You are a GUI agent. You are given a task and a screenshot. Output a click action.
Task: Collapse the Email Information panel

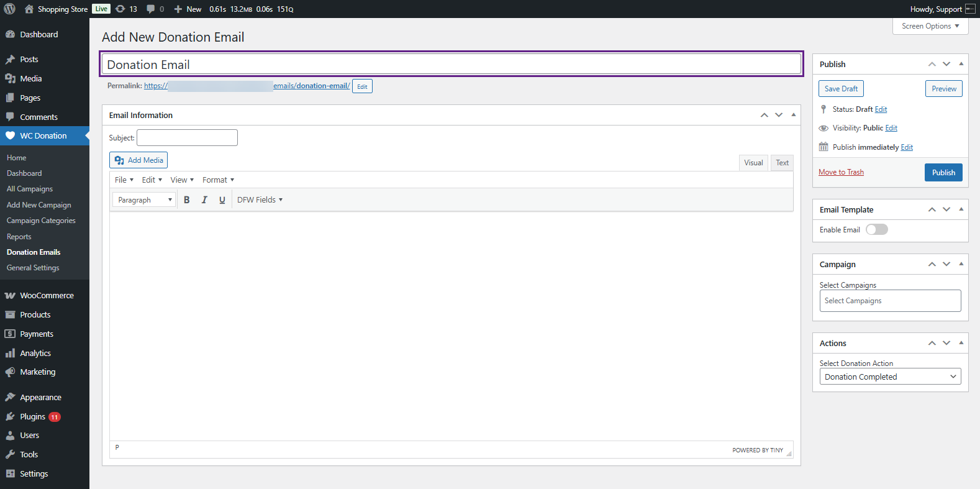pyautogui.click(x=793, y=115)
